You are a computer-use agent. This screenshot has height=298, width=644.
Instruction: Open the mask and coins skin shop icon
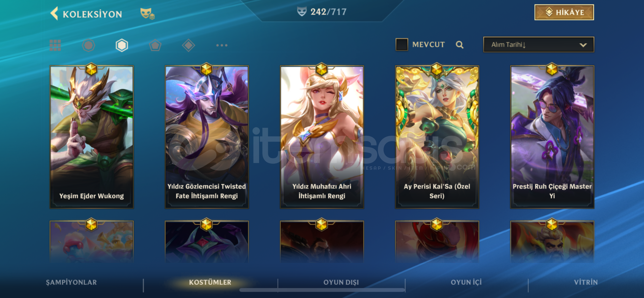coord(147,14)
